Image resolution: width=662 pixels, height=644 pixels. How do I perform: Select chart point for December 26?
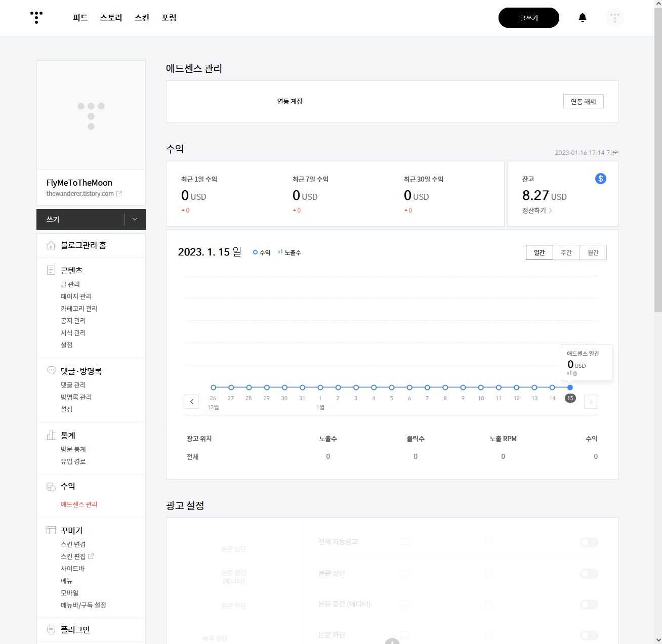click(213, 388)
